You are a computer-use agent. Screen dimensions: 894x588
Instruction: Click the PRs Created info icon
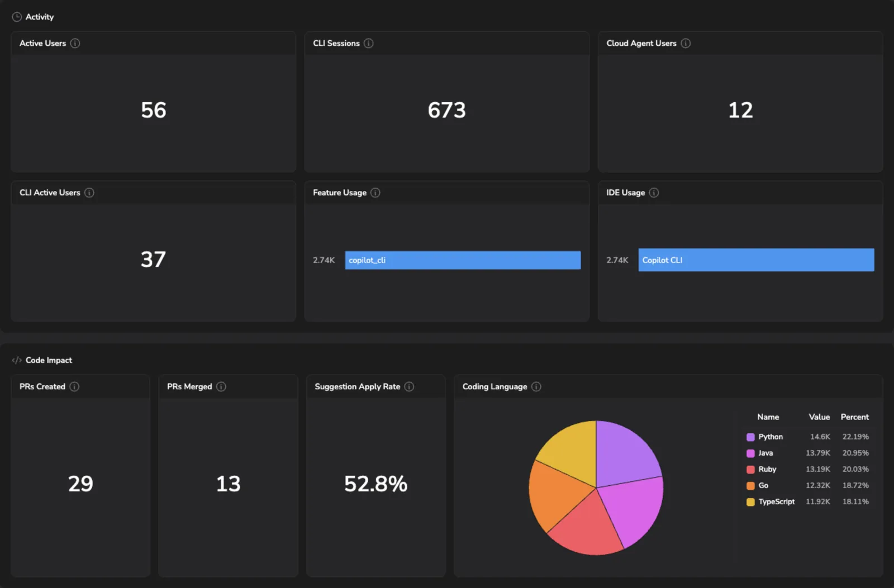pyautogui.click(x=74, y=386)
